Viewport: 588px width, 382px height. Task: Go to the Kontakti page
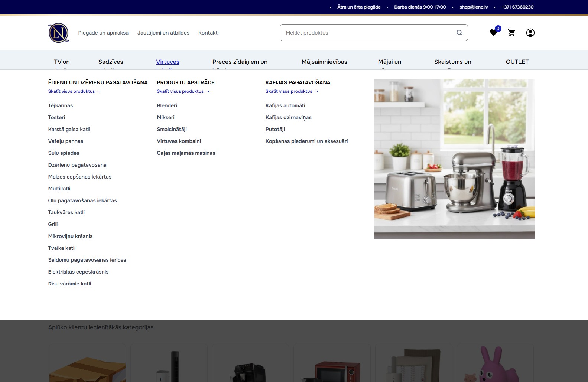pos(208,33)
